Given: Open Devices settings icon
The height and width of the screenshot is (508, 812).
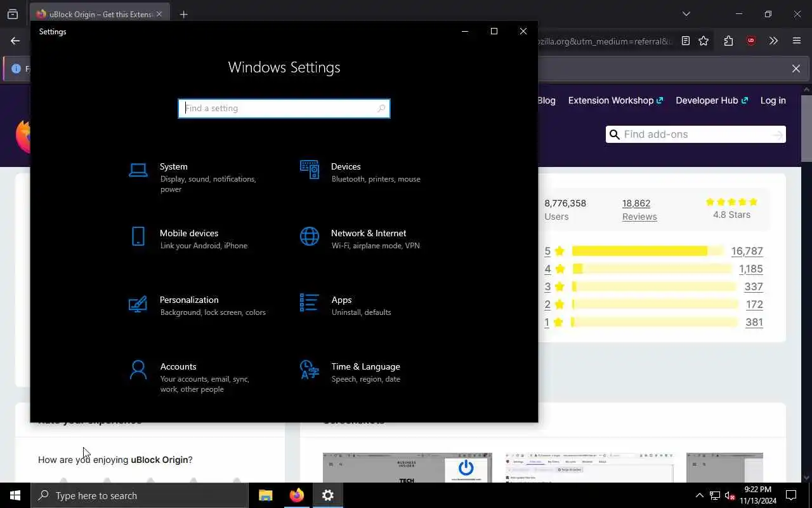Looking at the screenshot, I should click(310, 170).
